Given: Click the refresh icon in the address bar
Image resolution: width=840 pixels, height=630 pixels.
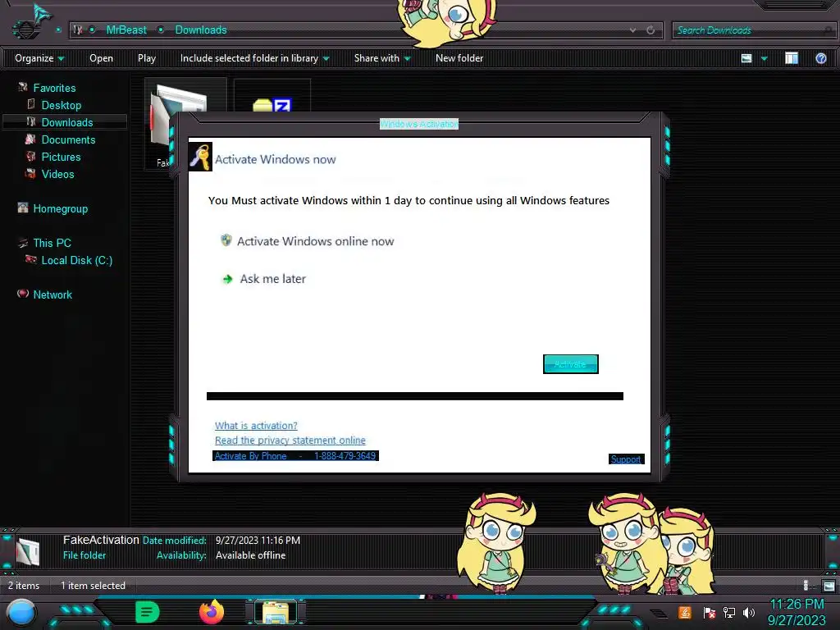Looking at the screenshot, I should (651, 30).
